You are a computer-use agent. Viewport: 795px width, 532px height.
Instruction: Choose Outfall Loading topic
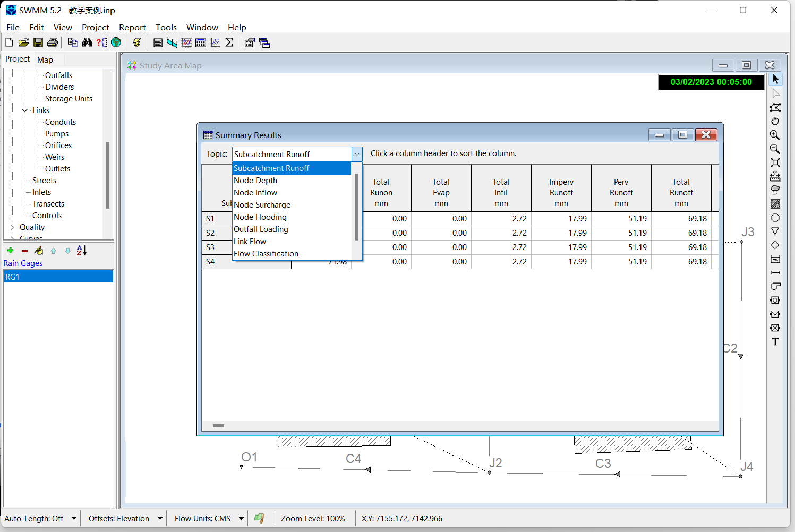[x=292, y=229]
